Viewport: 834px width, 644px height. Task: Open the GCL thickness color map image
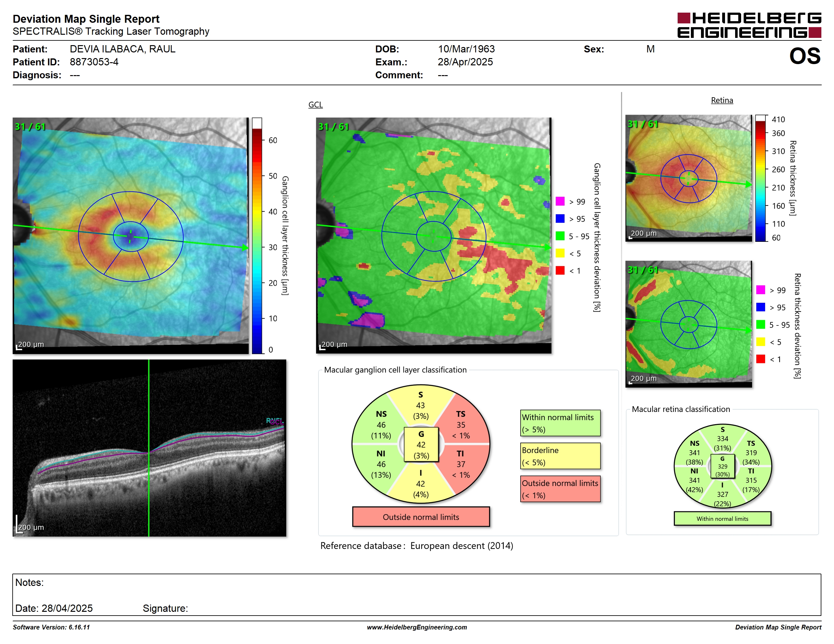[x=130, y=236]
